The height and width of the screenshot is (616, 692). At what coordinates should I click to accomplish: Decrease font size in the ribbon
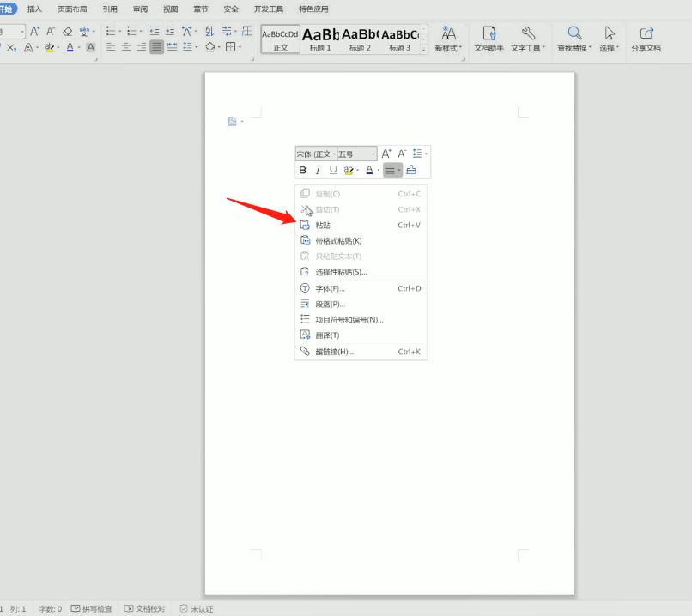[x=51, y=31]
